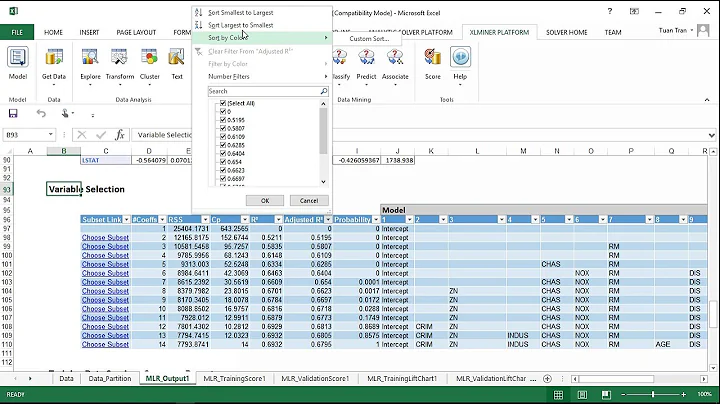The width and height of the screenshot is (720, 404).
Task: Open the FILE backstage button
Action: coord(17,32)
